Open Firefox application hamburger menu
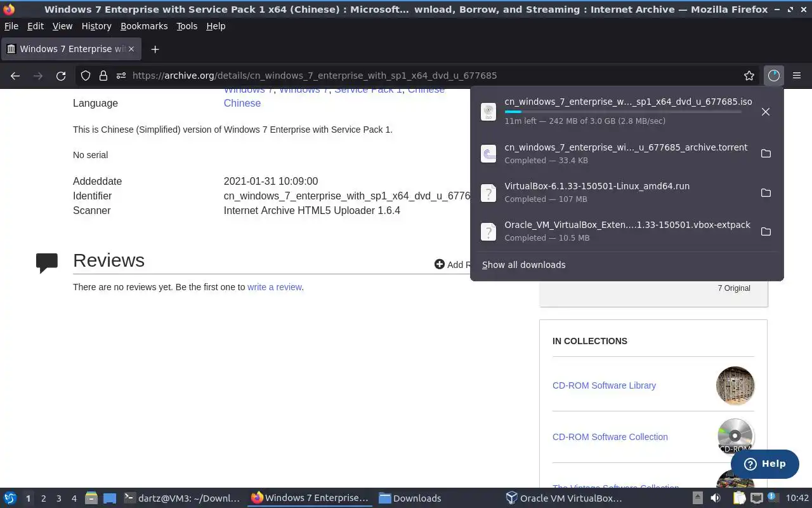Viewport: 812px width, 508px height. pyautogui.click(x=797, y=76)
